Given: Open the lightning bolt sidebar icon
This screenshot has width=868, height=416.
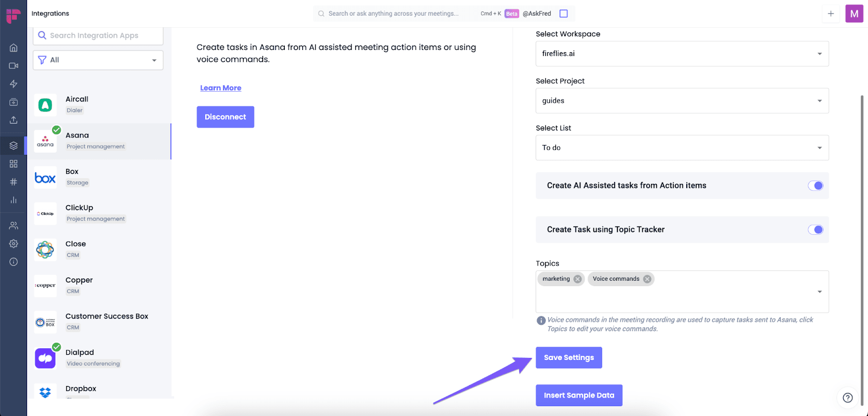Looking at the screenshot, I should point(14,84).
